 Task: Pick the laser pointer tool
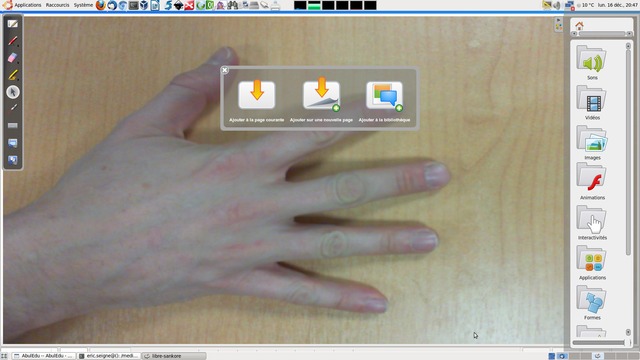(13, 108)
